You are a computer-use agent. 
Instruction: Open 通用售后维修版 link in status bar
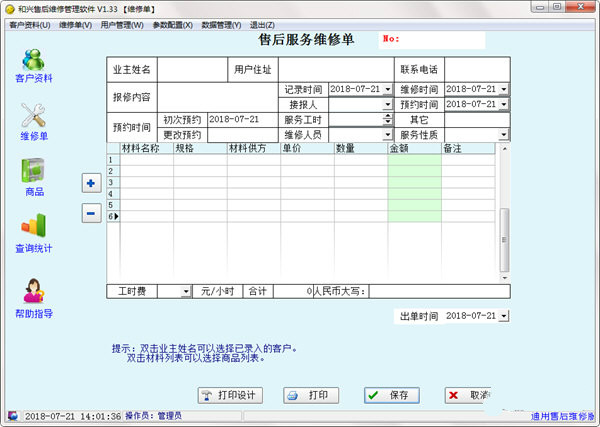pos(562,416)
